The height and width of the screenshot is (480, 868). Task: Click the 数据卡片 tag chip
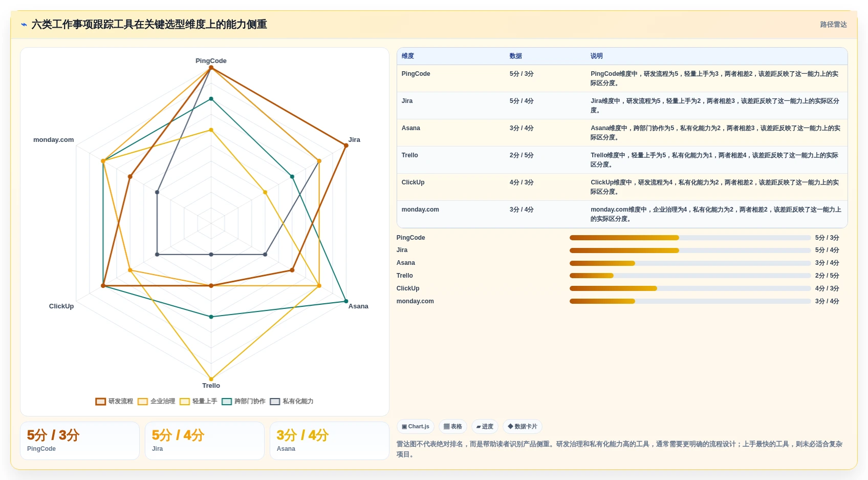(x=523, y=426)
